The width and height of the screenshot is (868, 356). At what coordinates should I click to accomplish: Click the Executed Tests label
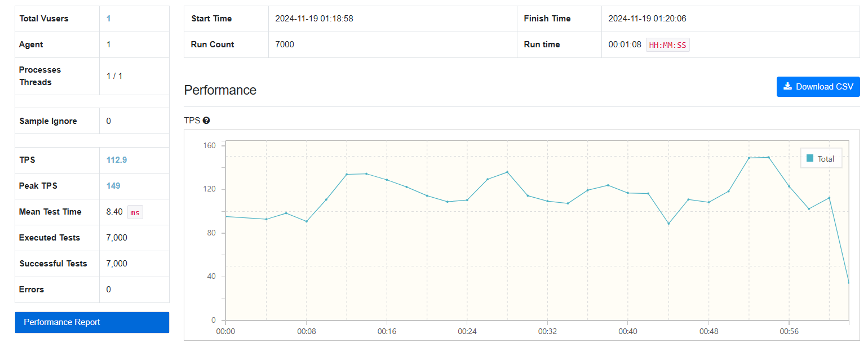[50, 238]
